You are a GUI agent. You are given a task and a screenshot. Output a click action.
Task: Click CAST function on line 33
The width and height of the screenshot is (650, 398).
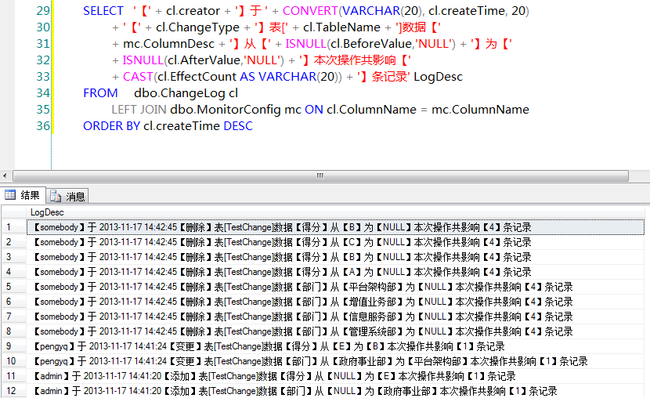[x=138, y=77]
